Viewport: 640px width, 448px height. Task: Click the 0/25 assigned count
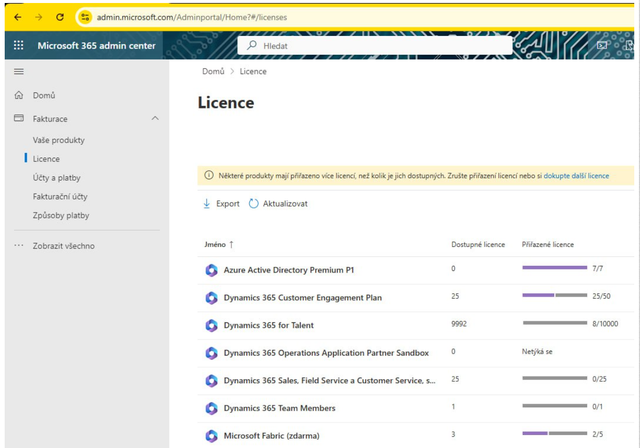point(599,379)
